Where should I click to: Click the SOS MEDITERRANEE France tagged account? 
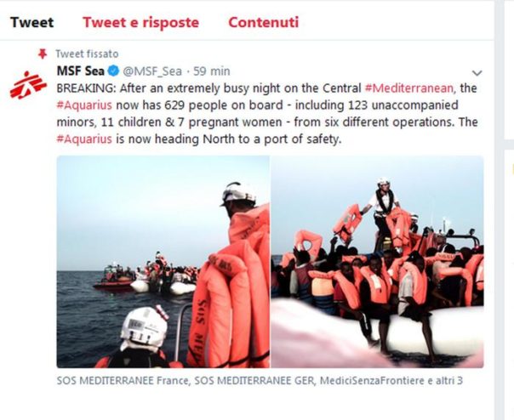(123, 381)
